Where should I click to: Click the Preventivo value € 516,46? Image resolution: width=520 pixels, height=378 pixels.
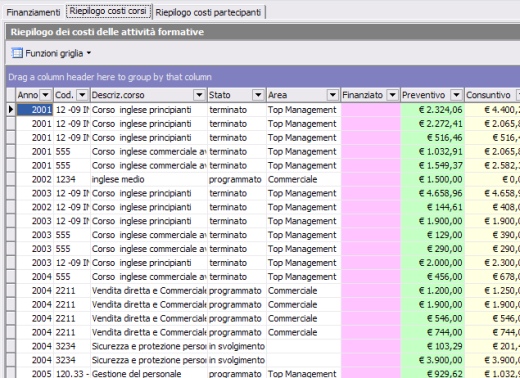click(433, 138)
